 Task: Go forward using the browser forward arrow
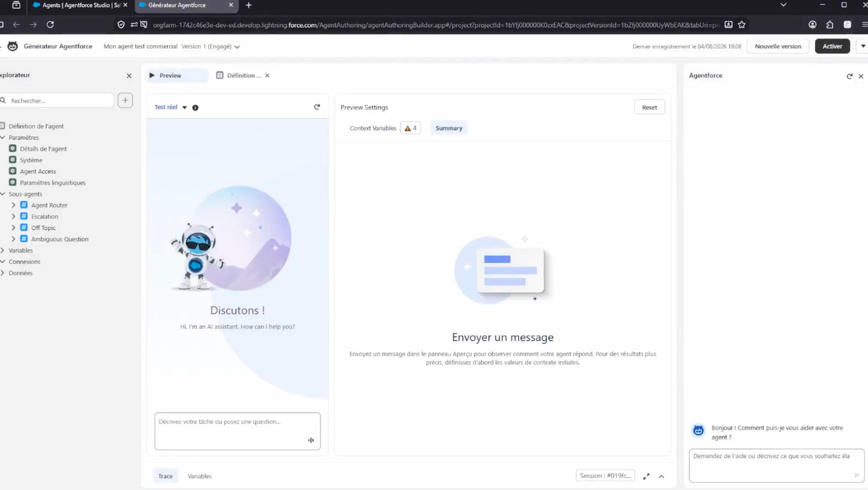tap(34, 25)
